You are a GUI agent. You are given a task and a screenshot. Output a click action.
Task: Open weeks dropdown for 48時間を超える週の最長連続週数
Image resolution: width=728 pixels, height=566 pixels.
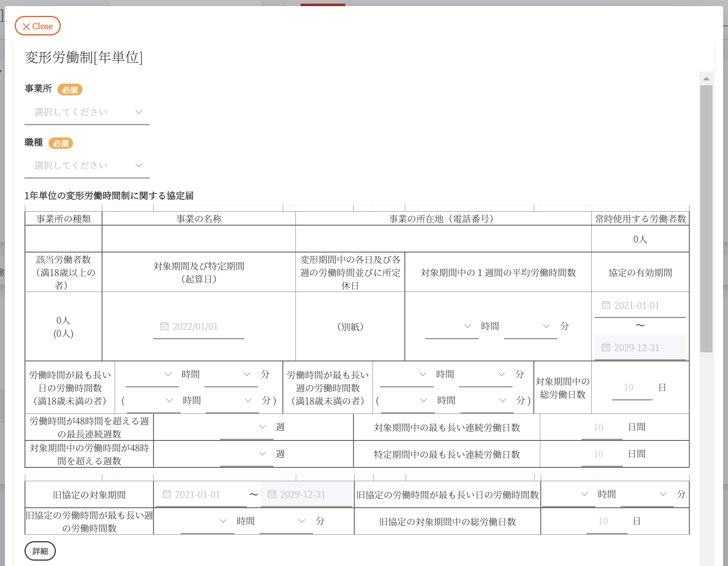coord(246,427)
